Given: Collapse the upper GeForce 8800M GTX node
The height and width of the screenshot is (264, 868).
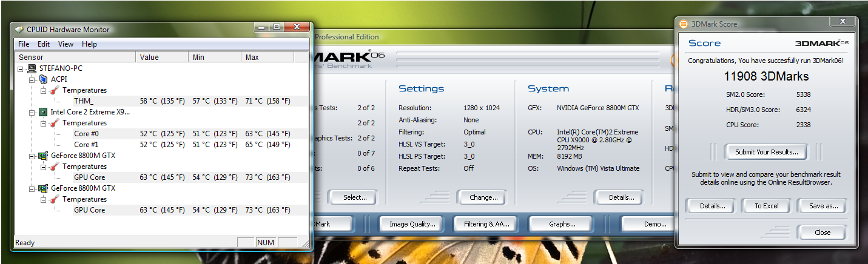Looking at the screenshot, I should click(32, 156).
